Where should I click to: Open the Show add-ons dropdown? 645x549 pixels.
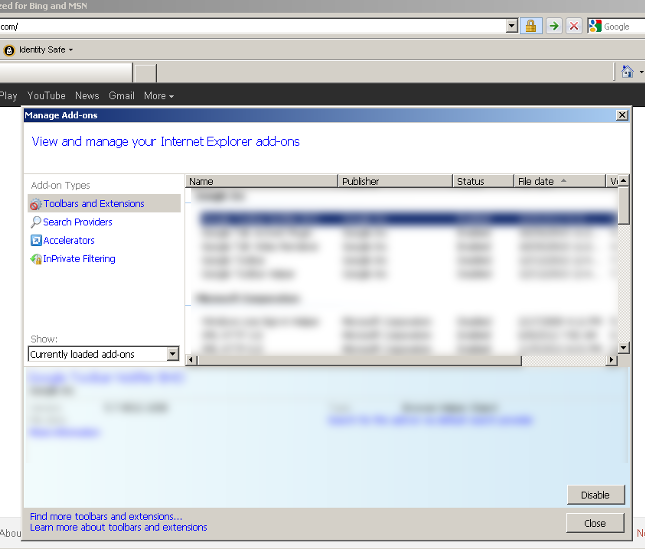(x=172, y=354)
